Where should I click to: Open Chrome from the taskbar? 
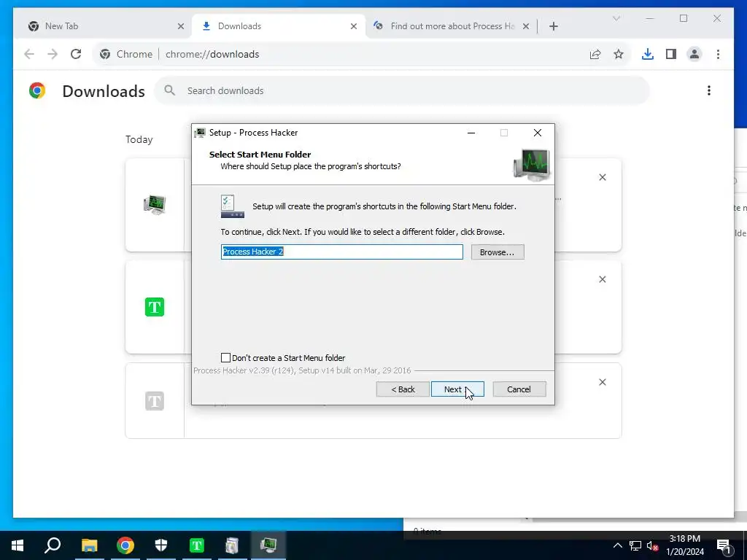click(125, 545)
